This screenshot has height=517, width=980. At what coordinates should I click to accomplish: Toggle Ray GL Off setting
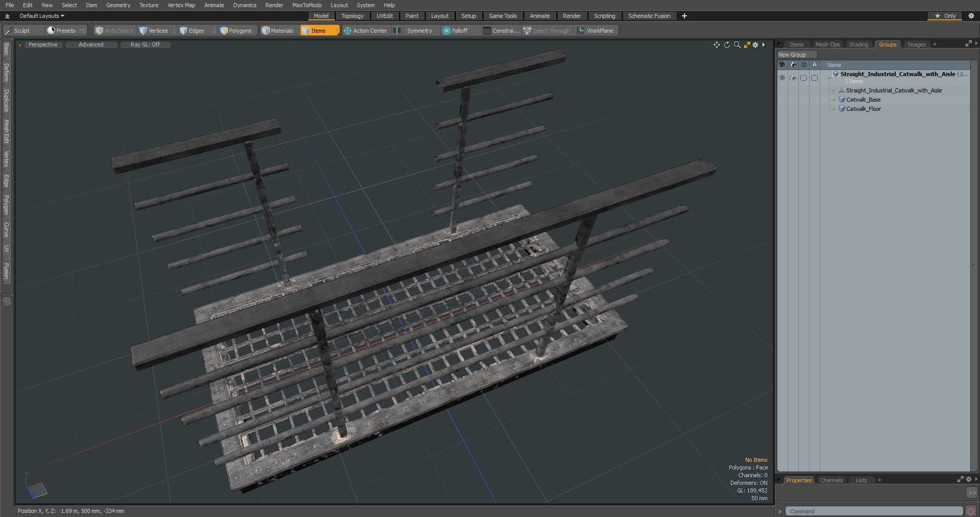coord(145,45)
